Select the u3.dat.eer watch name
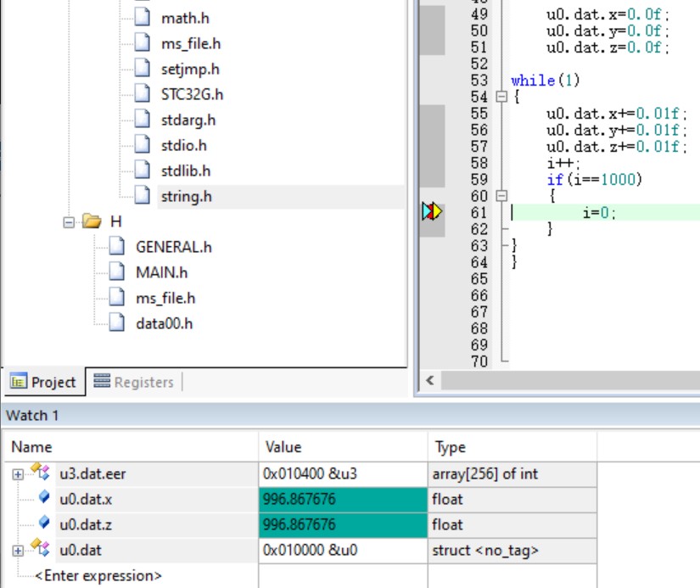The image size is (700, 588). tap(92, 473)
